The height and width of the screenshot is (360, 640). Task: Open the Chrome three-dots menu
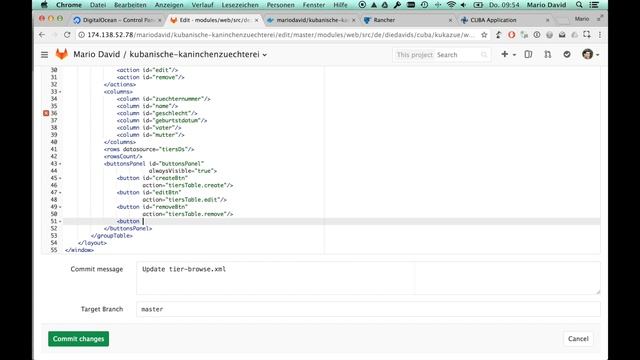click(600, 35)
